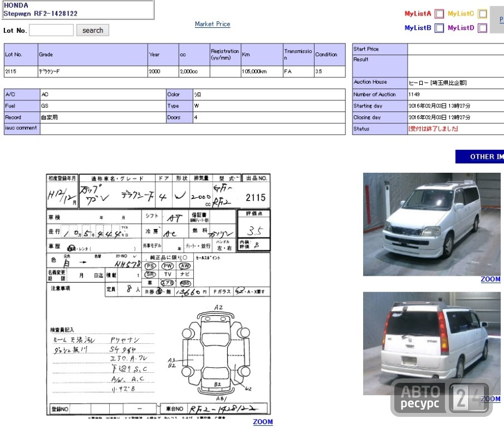The height and width of the screenshot is (428, 504).
Task: Open the Market Price link
Action: [213, 24]
